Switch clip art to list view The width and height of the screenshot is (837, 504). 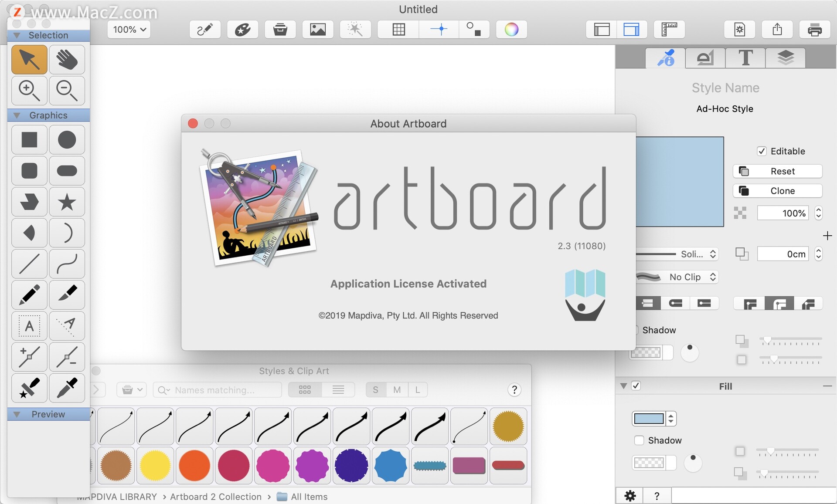click(x=338, y=389)
